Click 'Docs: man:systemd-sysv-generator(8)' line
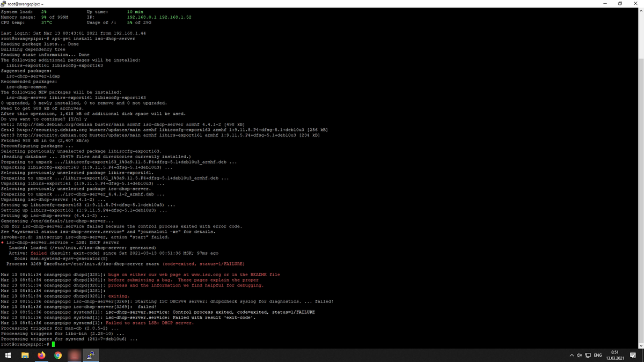 click(x=61, y=258)
